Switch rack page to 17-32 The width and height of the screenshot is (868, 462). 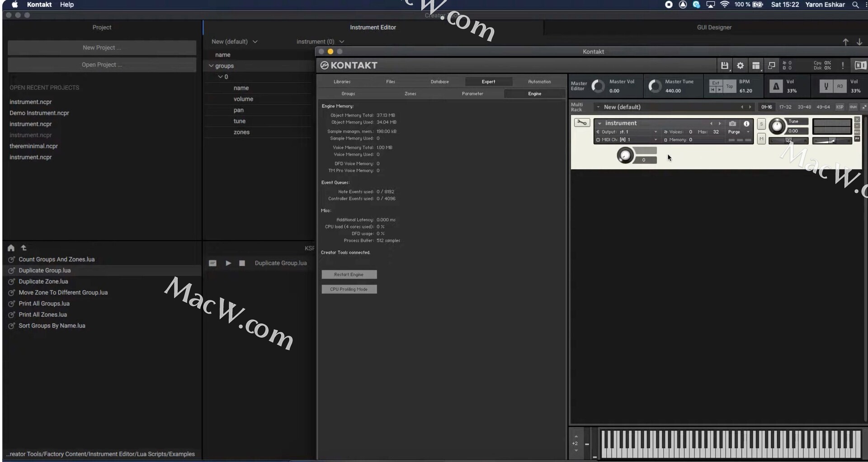[785, 107]
